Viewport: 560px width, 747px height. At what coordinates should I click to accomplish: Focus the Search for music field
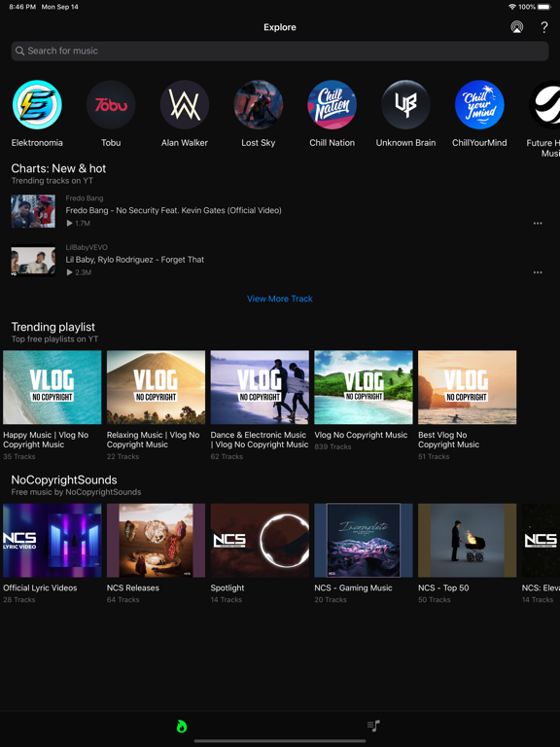280,51
